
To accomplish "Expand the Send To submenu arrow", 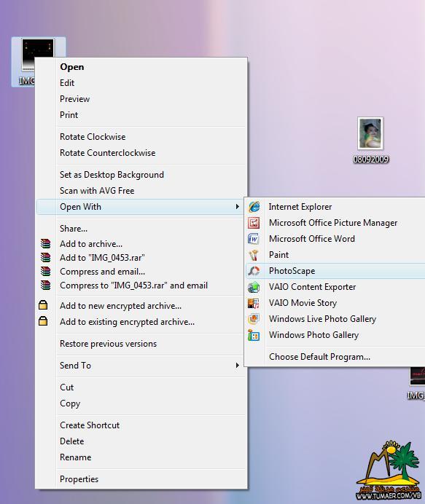I will [237, 365].
